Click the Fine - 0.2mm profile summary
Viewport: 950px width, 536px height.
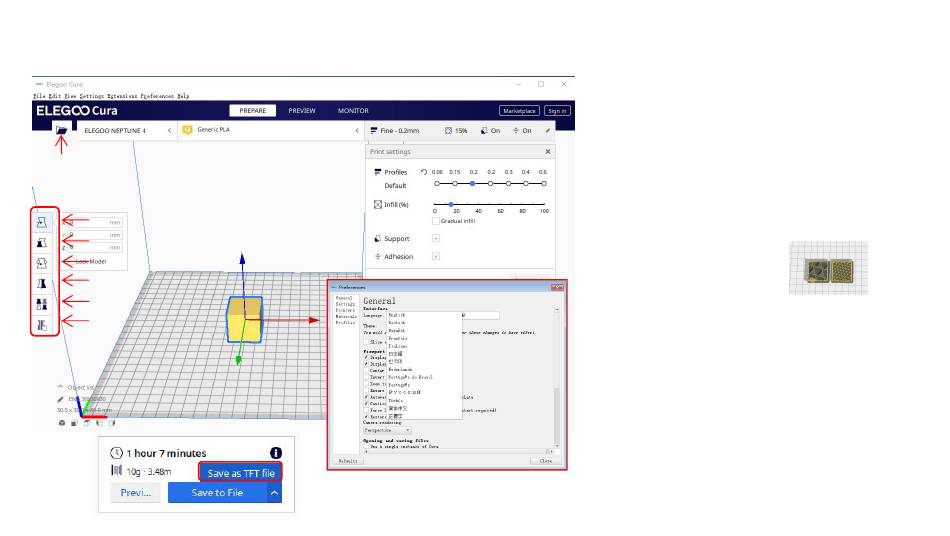click(394, 130)
